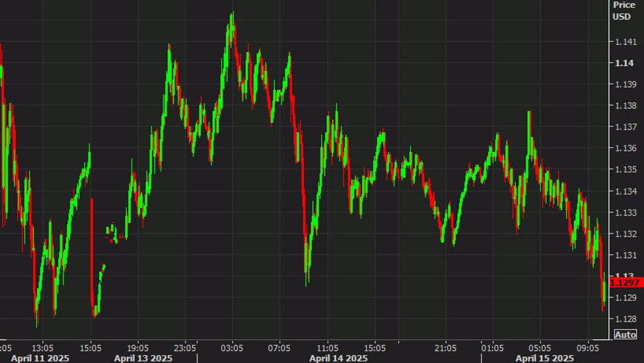Click the 1.133 price axis label
Screen dimensions: 644x363
[626, 212]
